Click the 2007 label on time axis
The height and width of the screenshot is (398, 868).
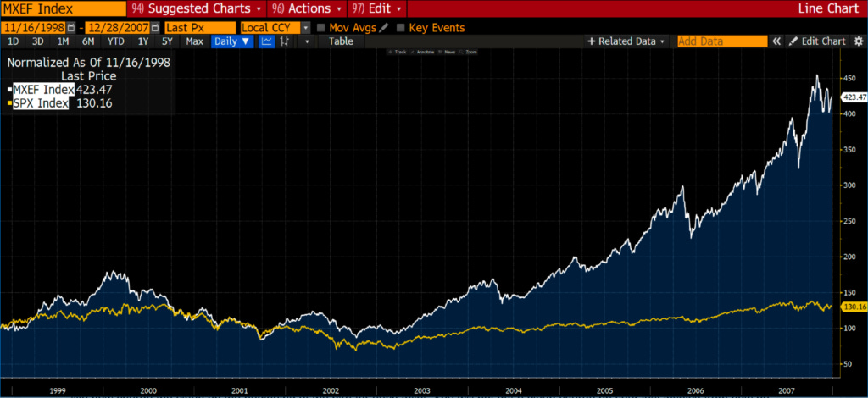coord(787,390)
